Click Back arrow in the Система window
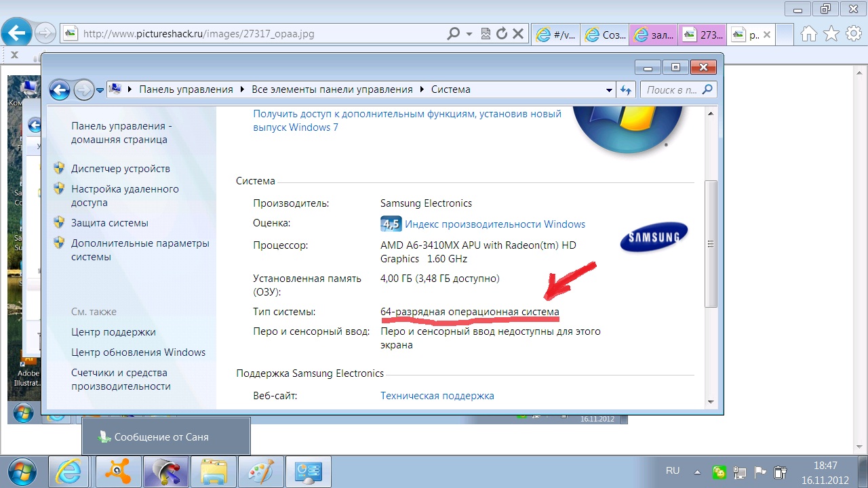 pyautogui.click(x=60, y=89)
